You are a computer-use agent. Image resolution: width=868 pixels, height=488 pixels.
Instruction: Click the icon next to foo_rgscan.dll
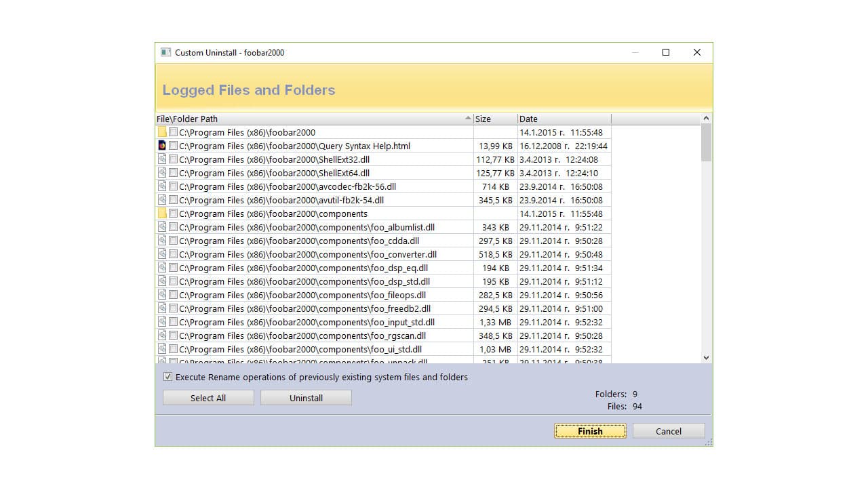161,335
